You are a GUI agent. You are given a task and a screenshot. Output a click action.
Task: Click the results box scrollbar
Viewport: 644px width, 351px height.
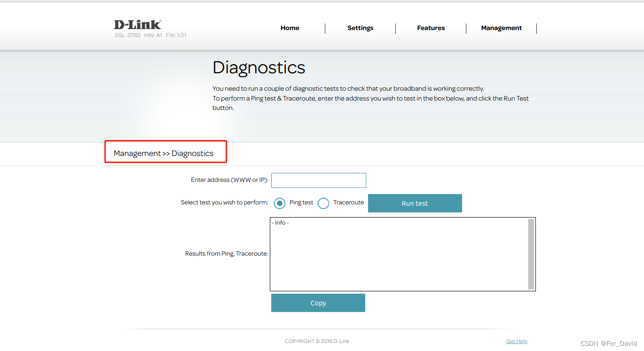pyautogui.click(x=531, y=254)
